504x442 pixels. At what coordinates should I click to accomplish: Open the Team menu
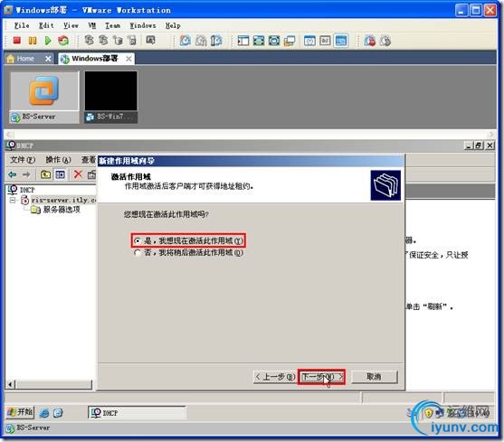112,25
